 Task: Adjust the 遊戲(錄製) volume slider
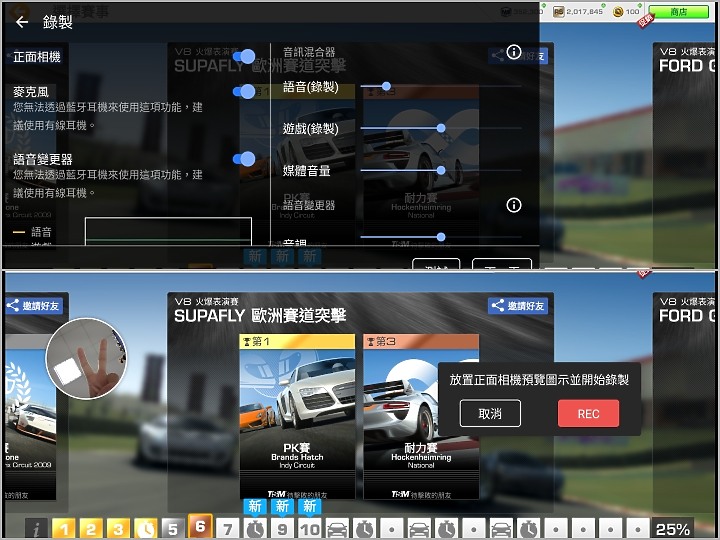point(441,128)
